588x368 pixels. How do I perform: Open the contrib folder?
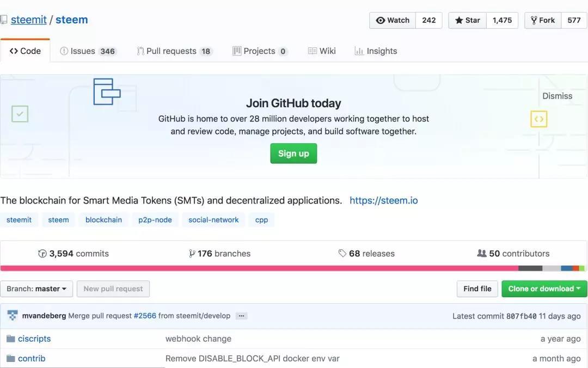[x=32, y=359]
